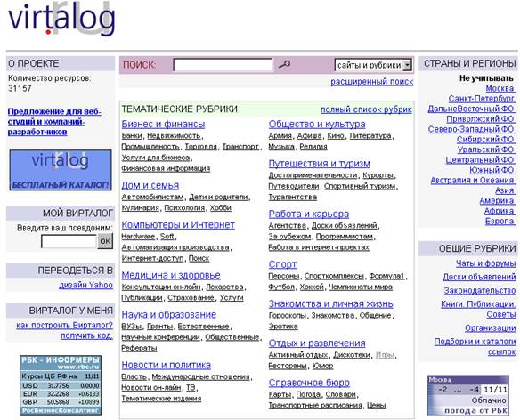Open Законодательство rubric
Screen dimensions: 520x420
point(480,291)
